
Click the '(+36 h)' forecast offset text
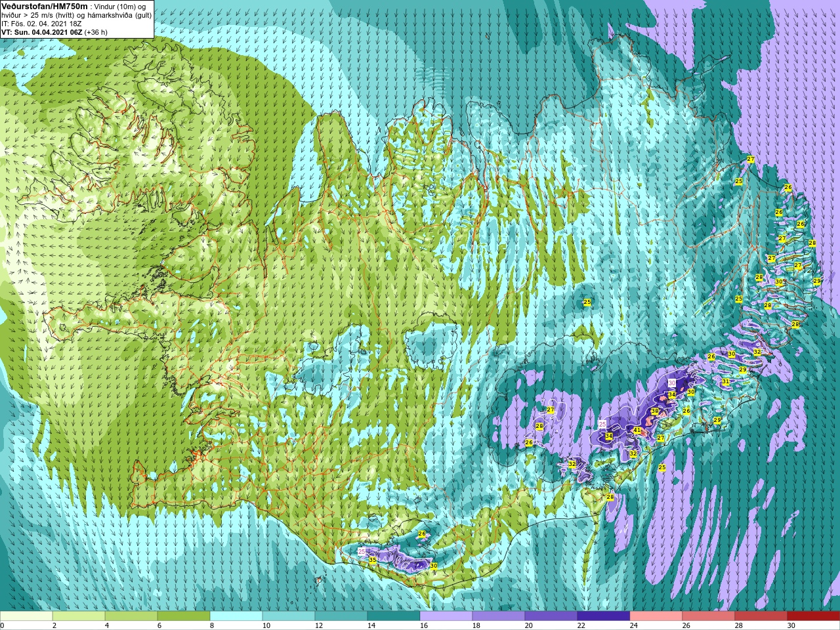pos(96,31)
